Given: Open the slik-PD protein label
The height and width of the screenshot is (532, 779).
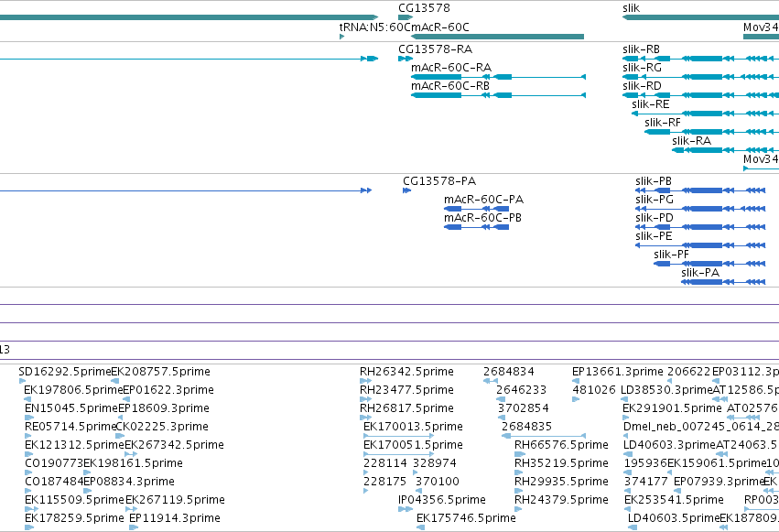Looking at the screenshot, I should click(x=655, y=218).
